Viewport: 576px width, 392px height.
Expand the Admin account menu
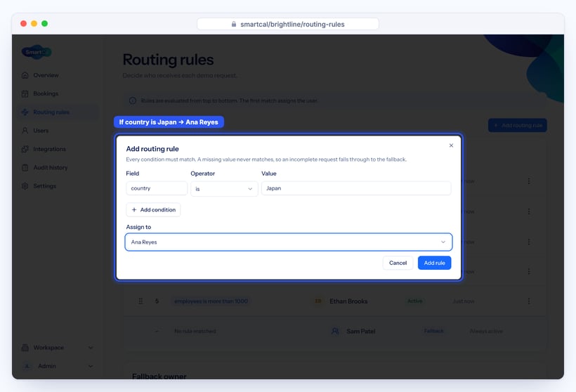[58, 366]
